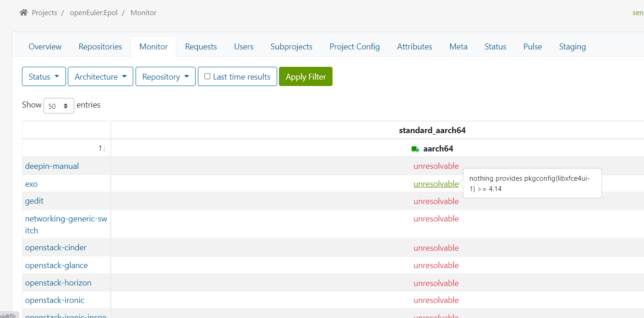Go to the Project Config tab

[355, 47]
